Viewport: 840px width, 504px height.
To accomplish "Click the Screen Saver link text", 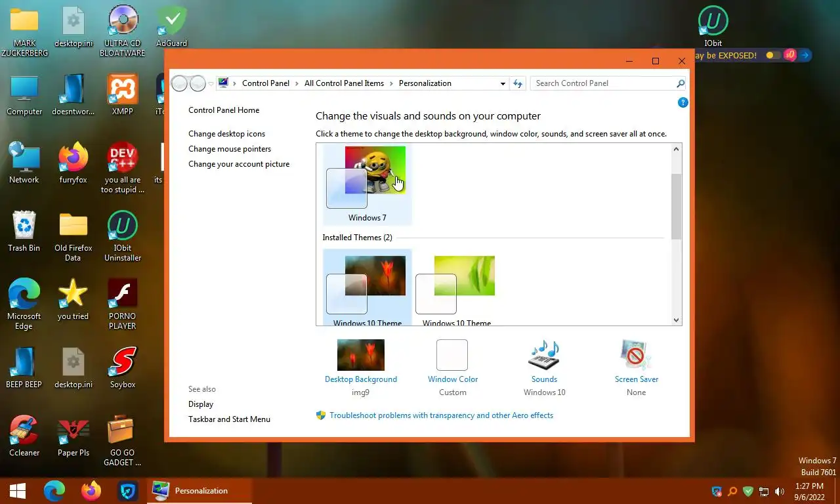I will [x=637, y=379].
